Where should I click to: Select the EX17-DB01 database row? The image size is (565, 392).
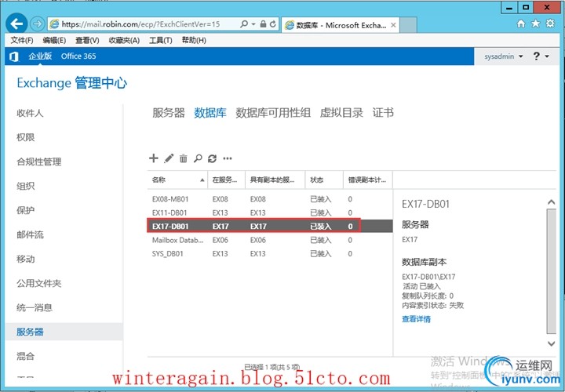(x=270, y=226)
